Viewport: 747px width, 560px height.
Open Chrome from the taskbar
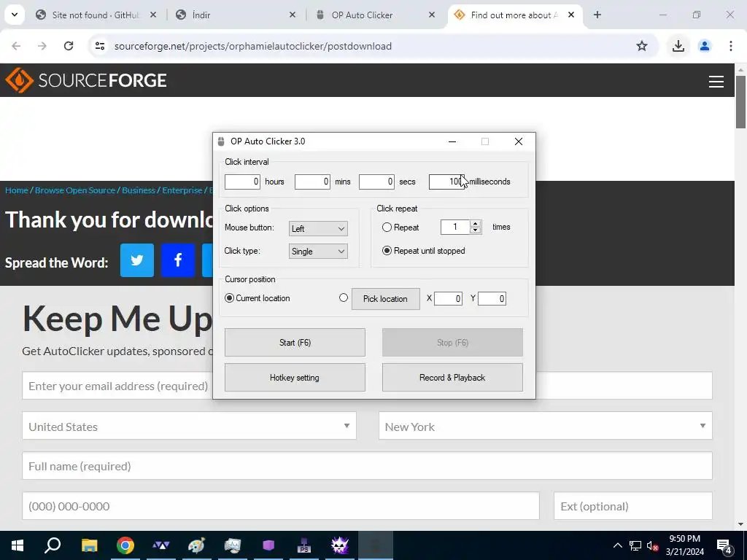[125, 545]
